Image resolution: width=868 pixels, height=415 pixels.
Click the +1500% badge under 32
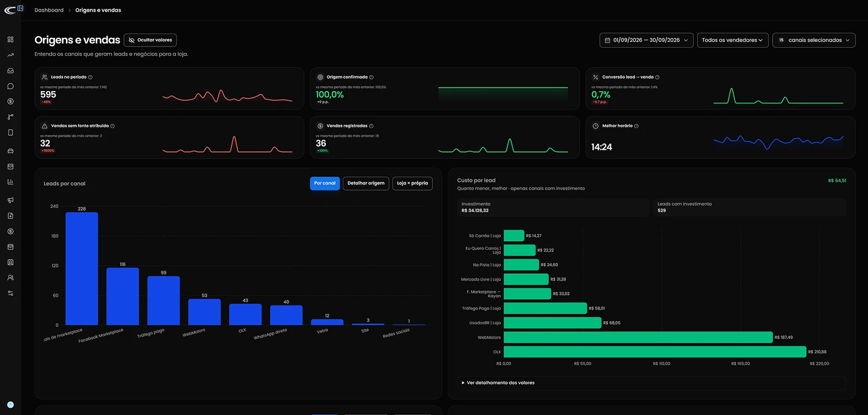click(x=48, y=150)
